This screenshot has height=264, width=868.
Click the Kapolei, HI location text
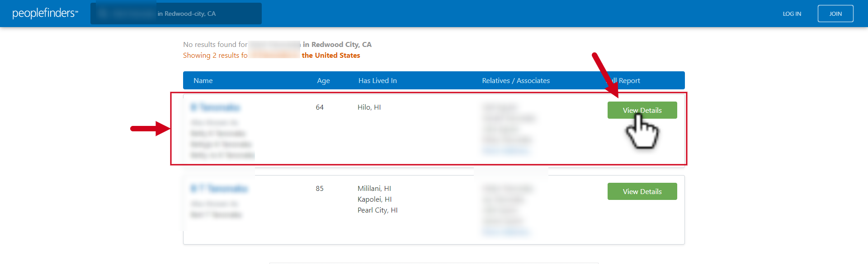click(x=374, y=199)
